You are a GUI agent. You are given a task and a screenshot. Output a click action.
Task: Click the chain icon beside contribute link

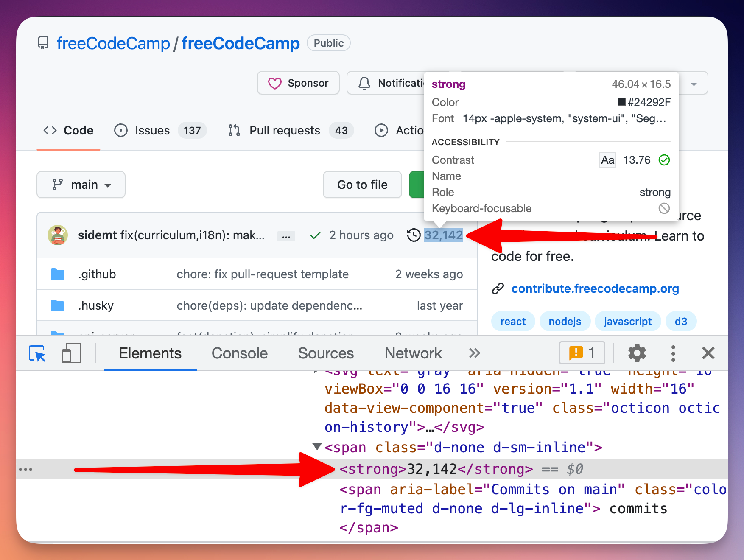coord(498,288)
